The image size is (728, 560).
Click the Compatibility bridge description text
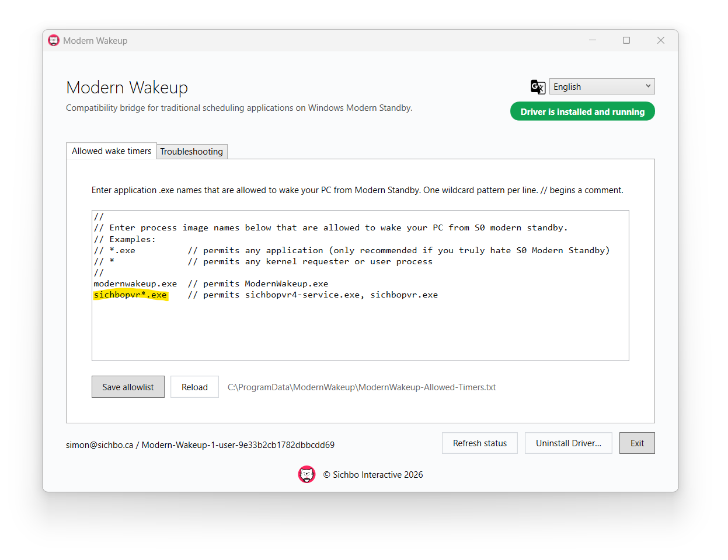239,108
